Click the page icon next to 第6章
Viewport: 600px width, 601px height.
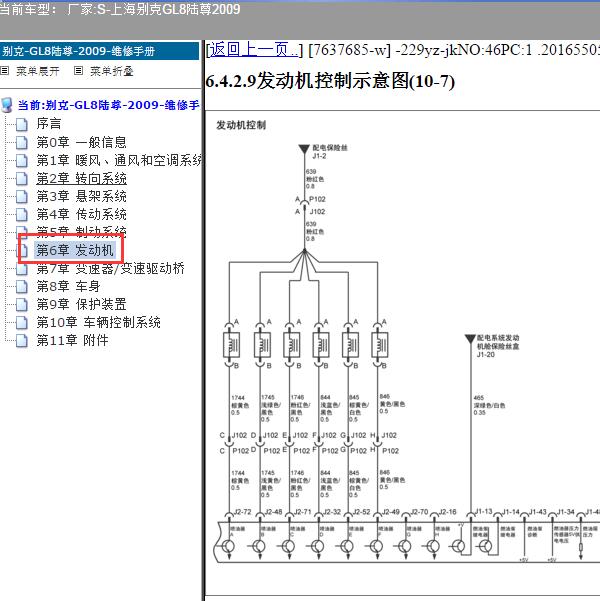tap(23, 251)
